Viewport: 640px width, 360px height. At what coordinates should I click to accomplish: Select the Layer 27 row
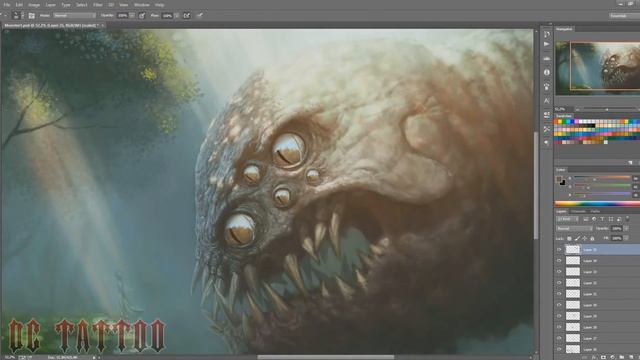pos(597,338)
